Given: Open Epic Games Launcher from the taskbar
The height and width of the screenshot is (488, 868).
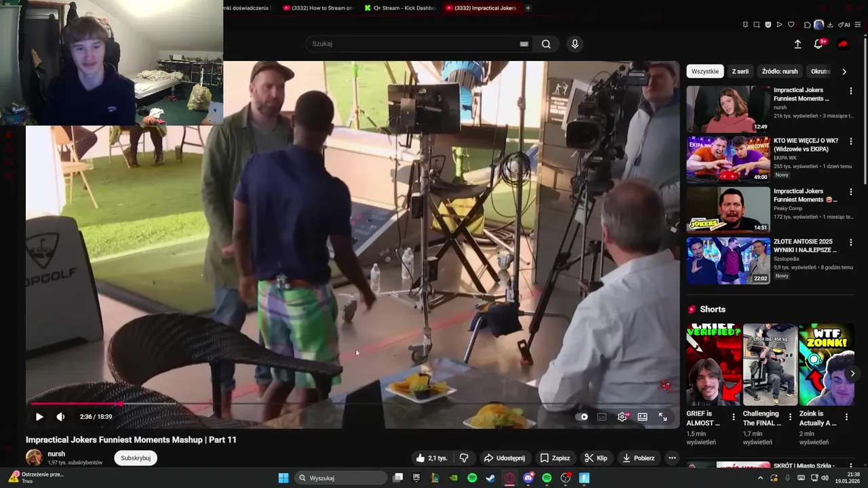Looking at the screenshot, I should click(416, 478).
